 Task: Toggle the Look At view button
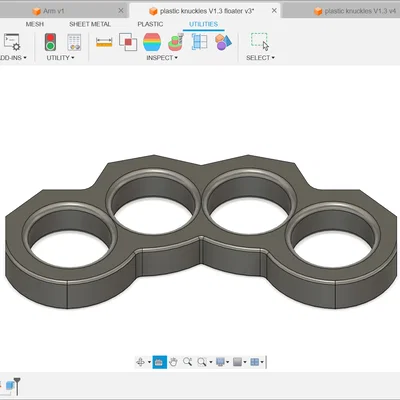coord(159,362)
